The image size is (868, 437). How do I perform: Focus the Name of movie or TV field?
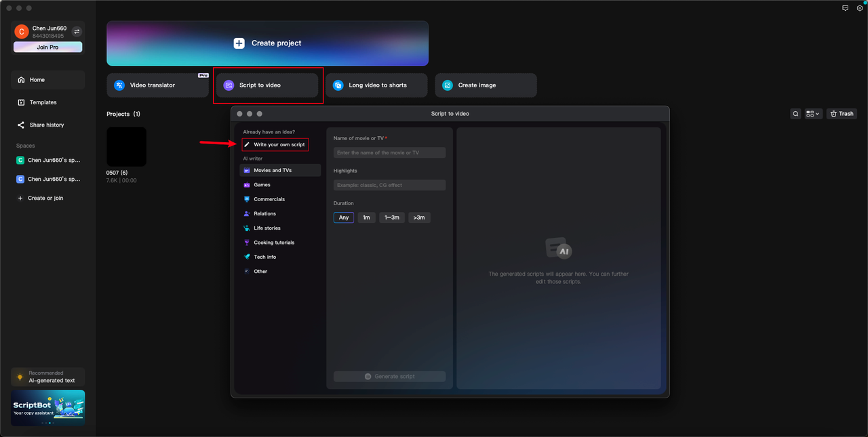coord(389,153)
